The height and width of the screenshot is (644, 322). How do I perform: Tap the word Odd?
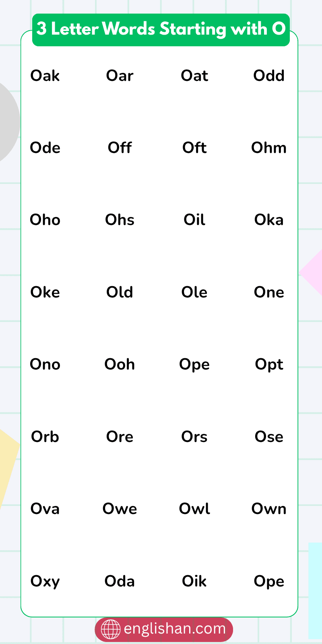pyautogui.click(x=269, y=76)
